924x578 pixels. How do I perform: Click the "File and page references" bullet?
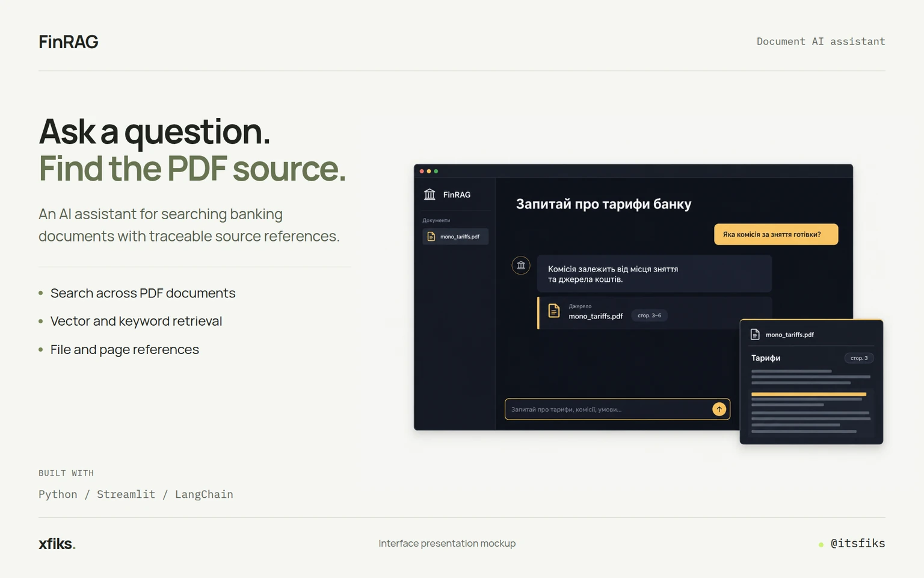coord(125,350)
